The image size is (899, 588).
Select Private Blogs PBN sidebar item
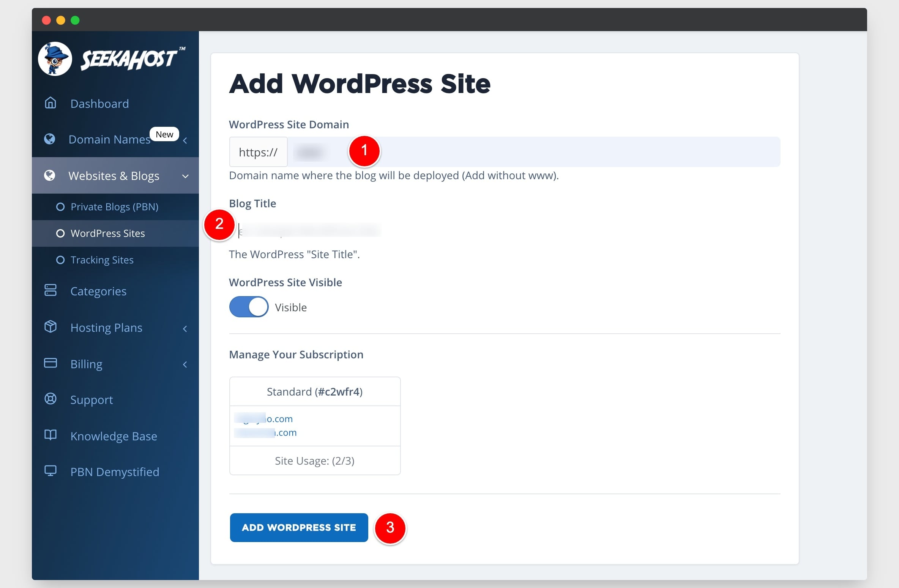pos(115,207)
